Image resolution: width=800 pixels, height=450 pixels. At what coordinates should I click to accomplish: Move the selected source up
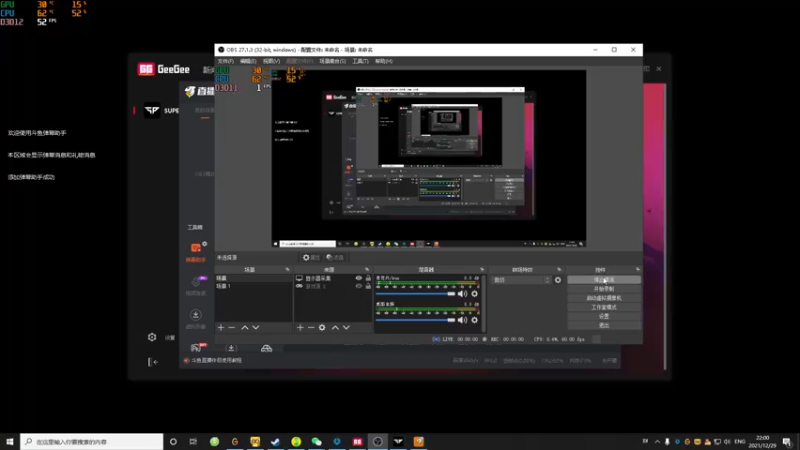click(x=335, y=328)
